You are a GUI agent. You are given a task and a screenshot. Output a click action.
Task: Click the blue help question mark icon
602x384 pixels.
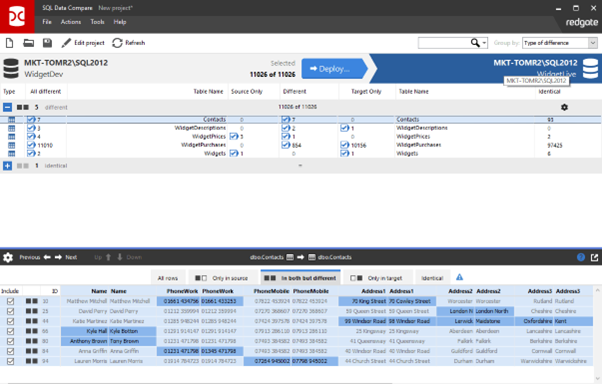click(581, 257)
